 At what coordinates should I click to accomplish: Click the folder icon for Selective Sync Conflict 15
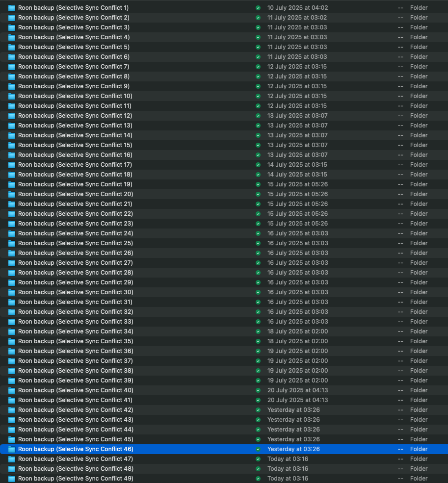pos(12,146)
